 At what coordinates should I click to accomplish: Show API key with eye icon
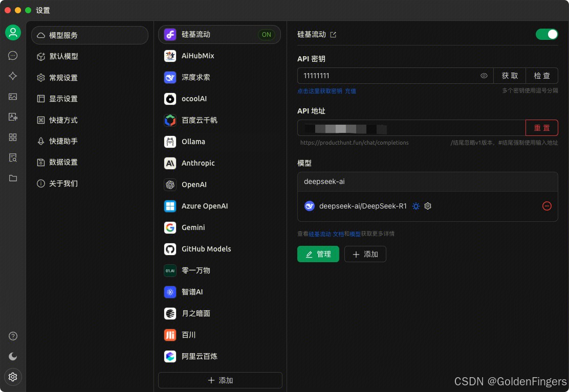pos(484,76)
